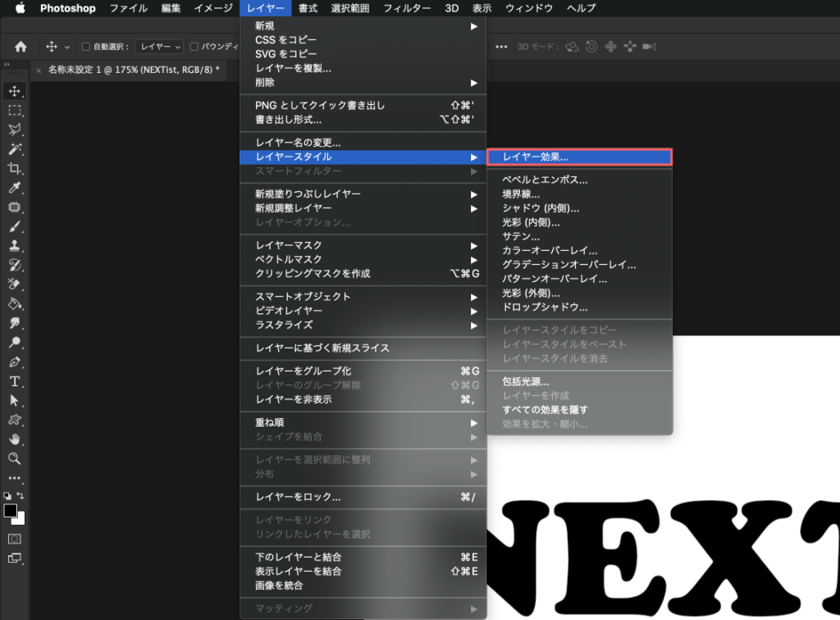840x620 pixels.
Task: Click the 3D camera icon in options bar
Action: [650, 47]
